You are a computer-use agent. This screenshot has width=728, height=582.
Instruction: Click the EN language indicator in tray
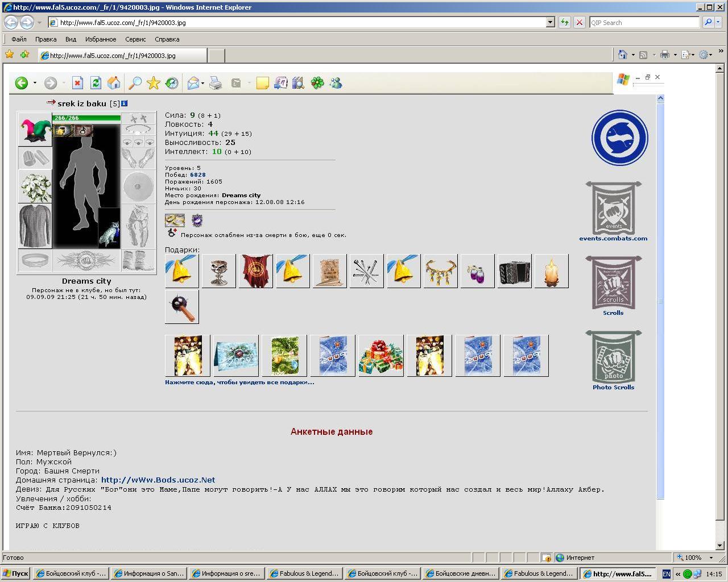[667, 574]
